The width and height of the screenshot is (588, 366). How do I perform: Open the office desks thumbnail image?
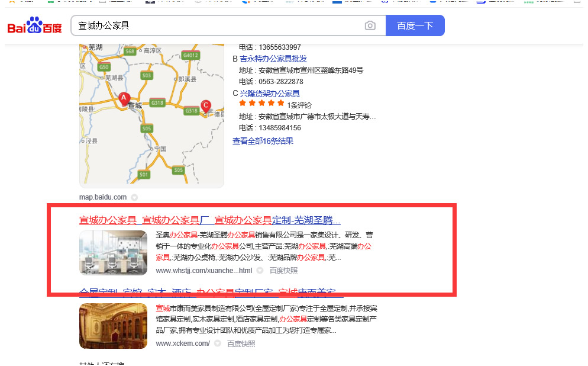click(x=113, y=252)
